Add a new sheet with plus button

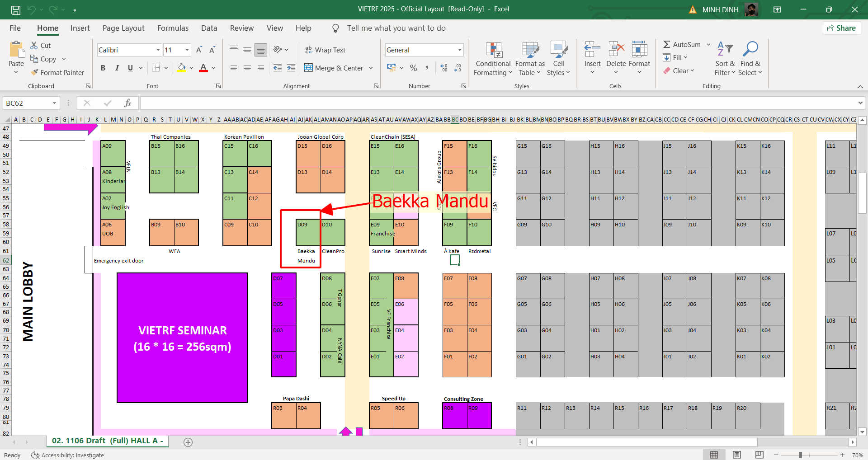188,442
